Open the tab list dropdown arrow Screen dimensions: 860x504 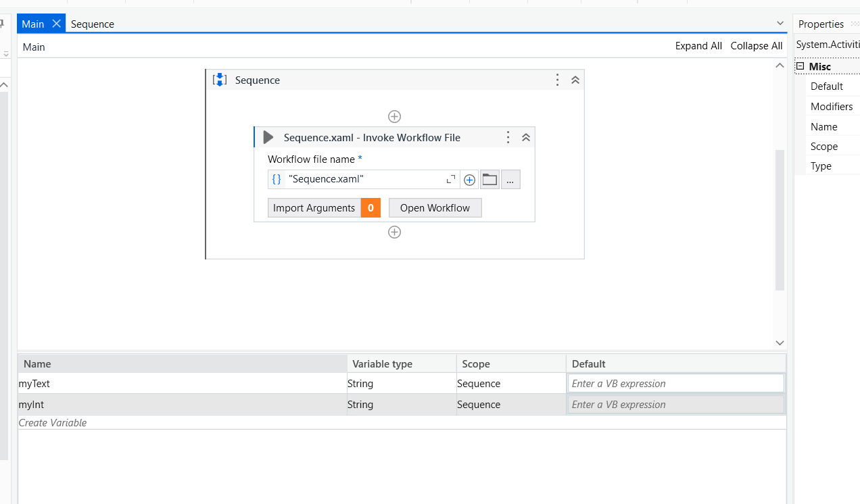(x=780, y=23)
